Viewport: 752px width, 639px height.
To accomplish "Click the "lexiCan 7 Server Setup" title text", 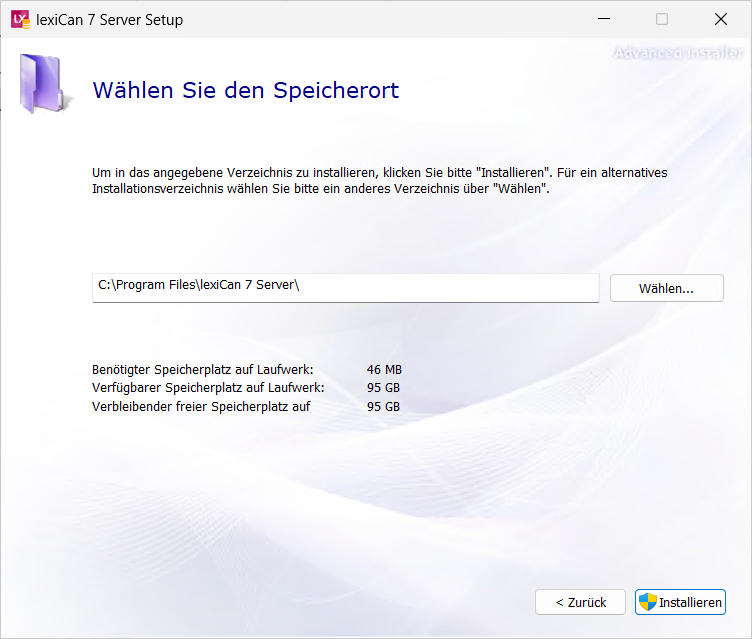I will coord(109,20).
